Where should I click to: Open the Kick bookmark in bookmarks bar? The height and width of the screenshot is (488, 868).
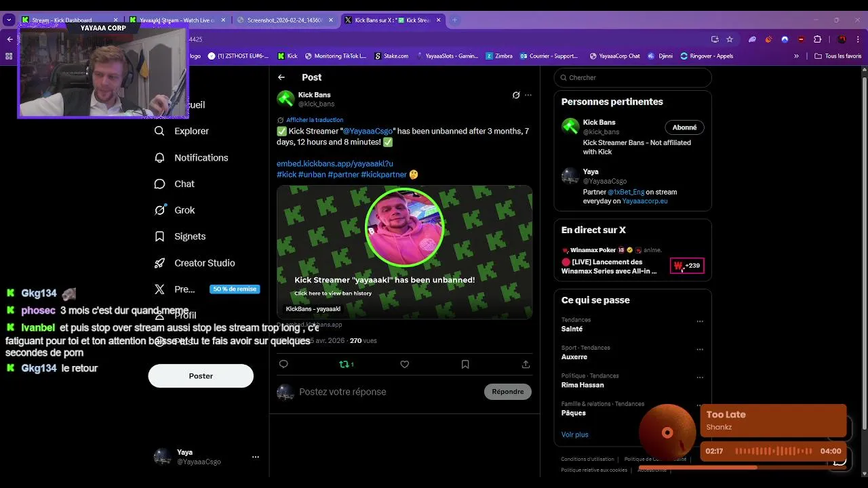[x=288, y=56]
